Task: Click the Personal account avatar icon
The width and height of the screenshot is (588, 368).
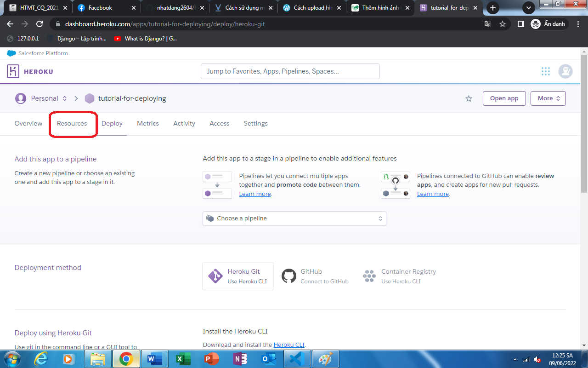Action: click(20, 98)
